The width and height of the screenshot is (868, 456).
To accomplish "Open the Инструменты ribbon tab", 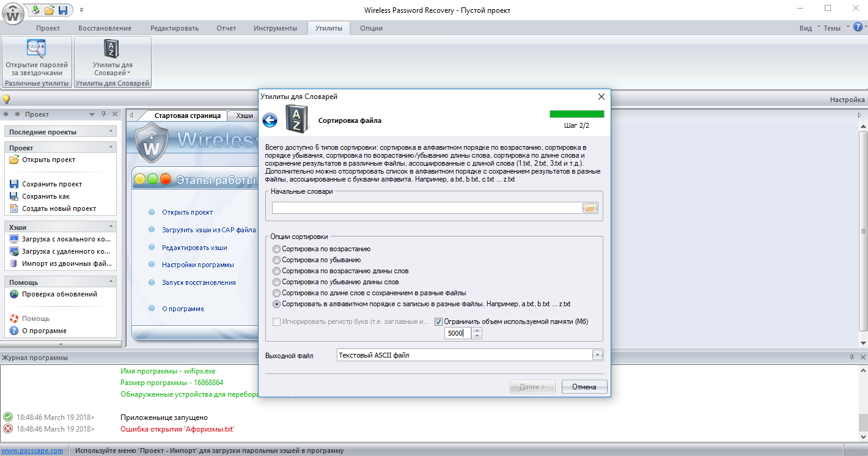I will 275,28.
